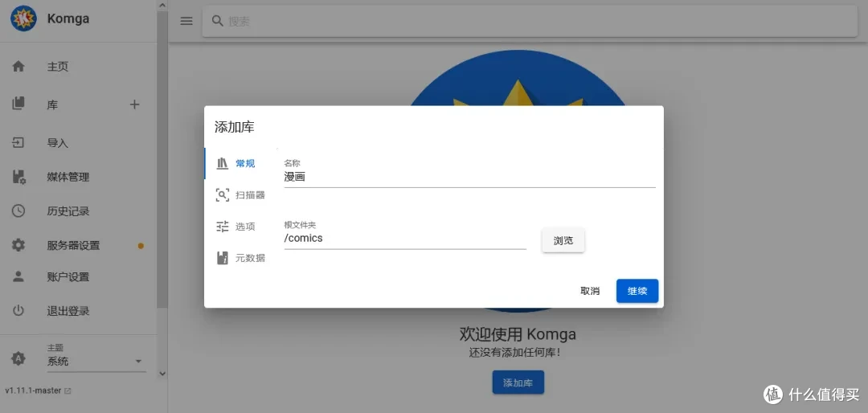Click the 常规 tab bookshelf icon

(223, 163)
